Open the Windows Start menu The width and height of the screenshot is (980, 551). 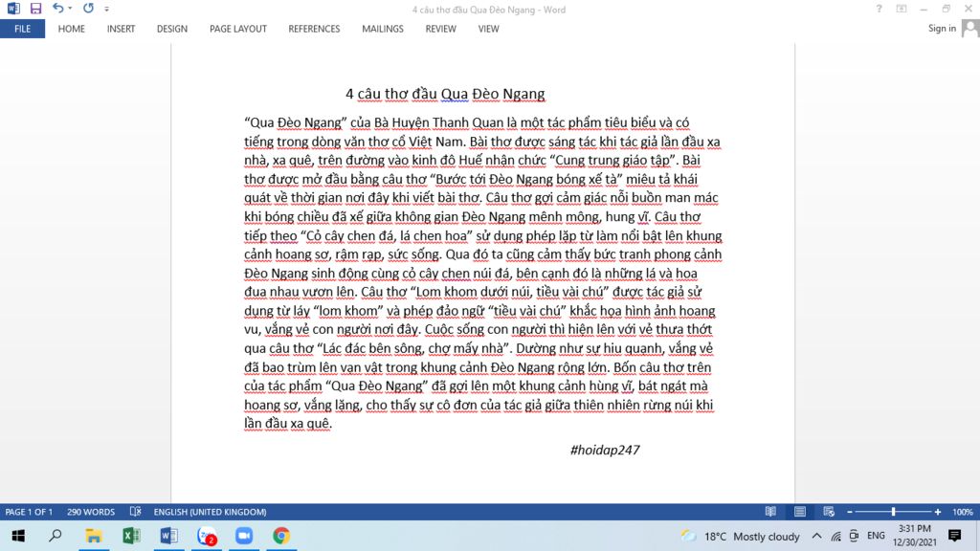click(18, 536)
